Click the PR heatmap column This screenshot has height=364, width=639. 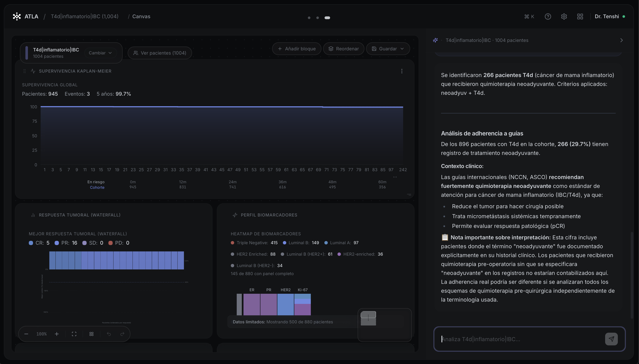click(269, 305)
